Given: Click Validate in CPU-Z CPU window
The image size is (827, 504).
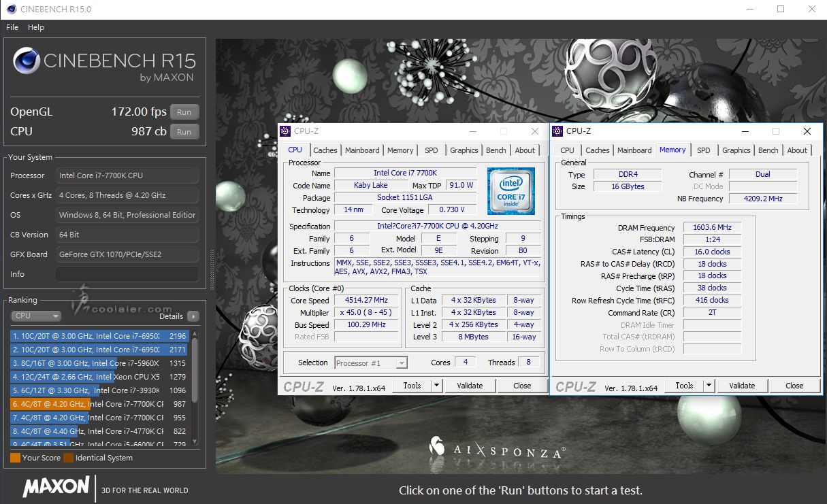Looking at the screenshot, I should pyautogui.click(x=470, y=386).
